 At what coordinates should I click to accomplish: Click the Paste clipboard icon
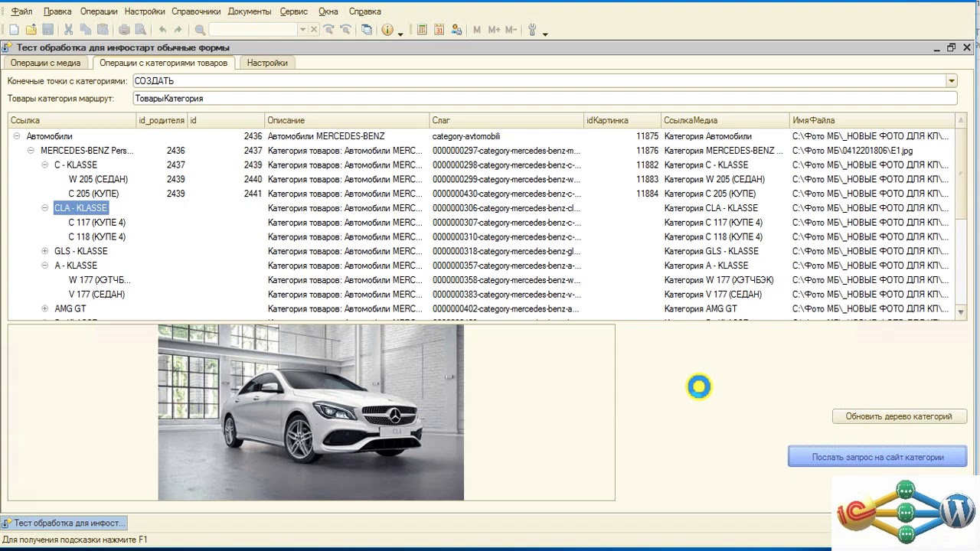[x=102, y=30]
